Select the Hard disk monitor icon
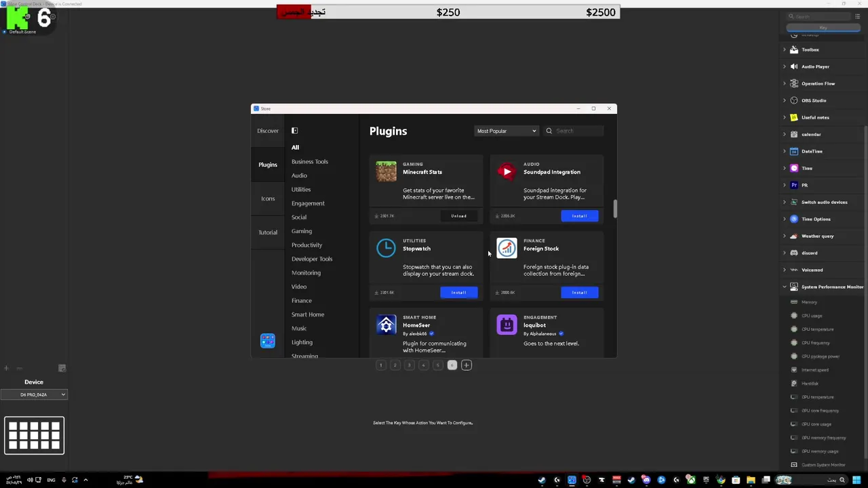This screenshot has width=868, height=488. coord(794,384)
